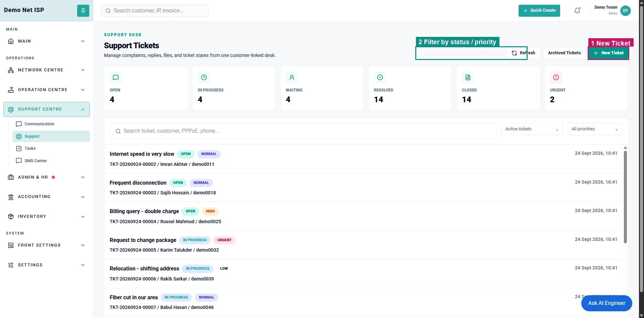Screen dimensions: 644x318
Task: Click the Admin & HR briefcase icon
Action: point(11,177)
